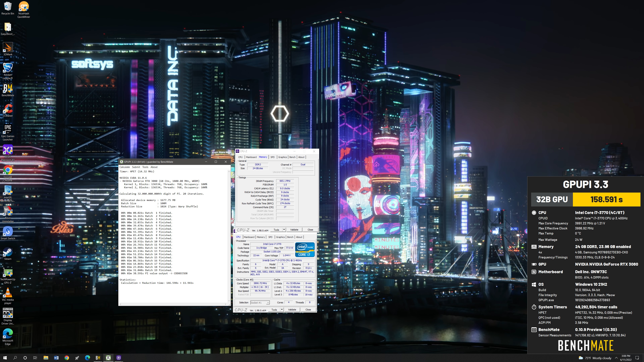The width and height of the screenshot is (644, 362).
Task: Open GPUPI About menu
Action: (x=154, y=167)
